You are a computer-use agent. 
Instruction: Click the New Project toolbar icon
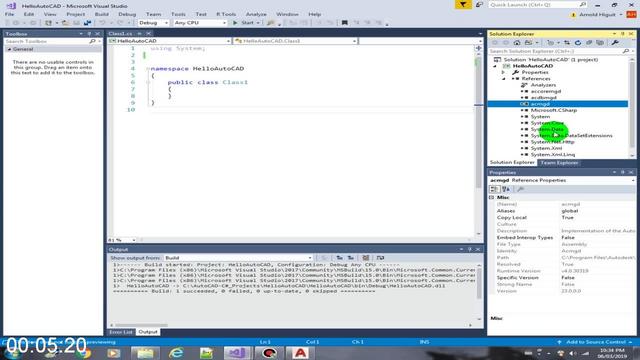pyautogui.click(x=48, y=23)
